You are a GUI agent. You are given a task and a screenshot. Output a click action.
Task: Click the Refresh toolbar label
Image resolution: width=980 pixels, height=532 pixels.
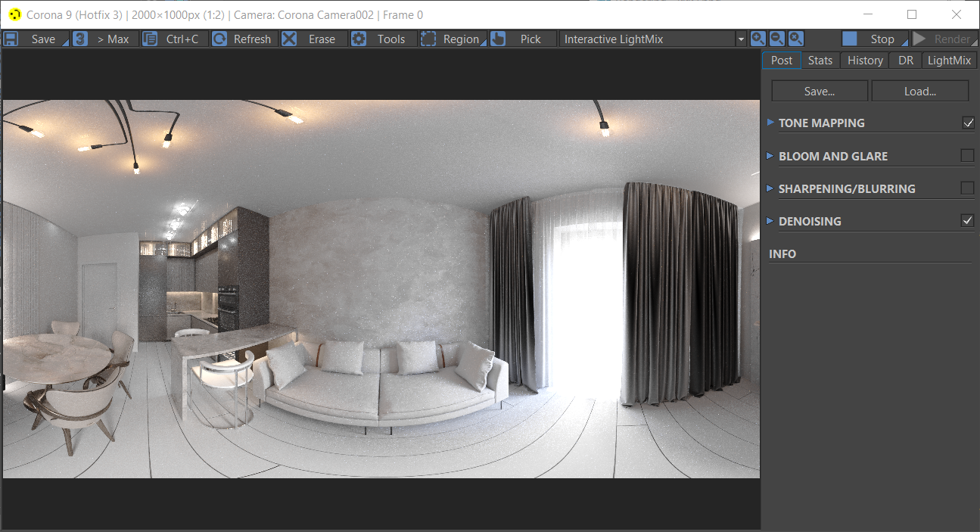point(252,39)
